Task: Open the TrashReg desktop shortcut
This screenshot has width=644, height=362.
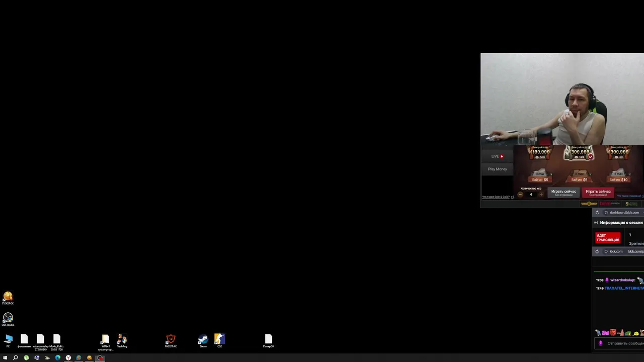Action: tap(122, 341)
